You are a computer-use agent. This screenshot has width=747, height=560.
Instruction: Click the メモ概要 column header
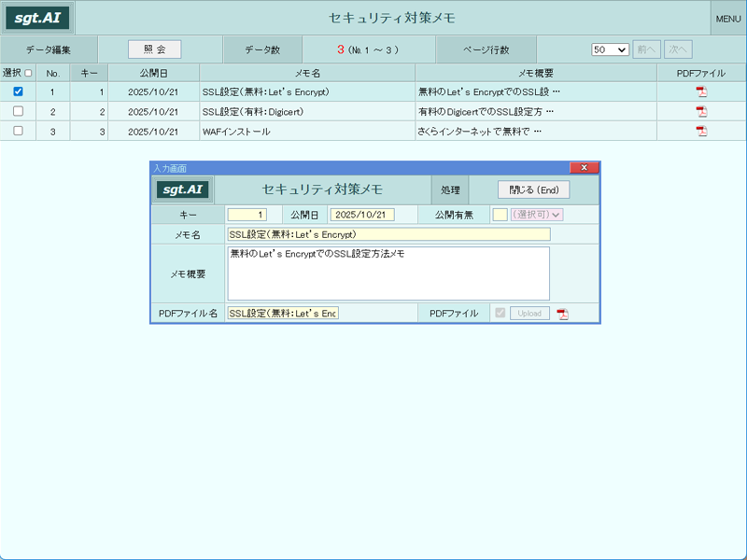[x=536, y=74]
